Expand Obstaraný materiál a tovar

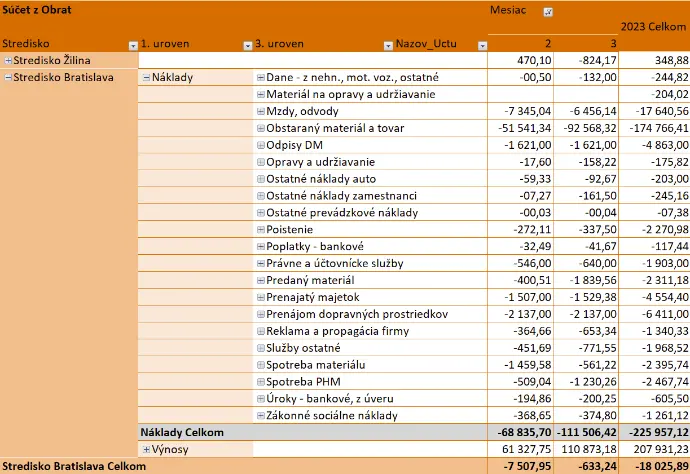tap(261, 128)
